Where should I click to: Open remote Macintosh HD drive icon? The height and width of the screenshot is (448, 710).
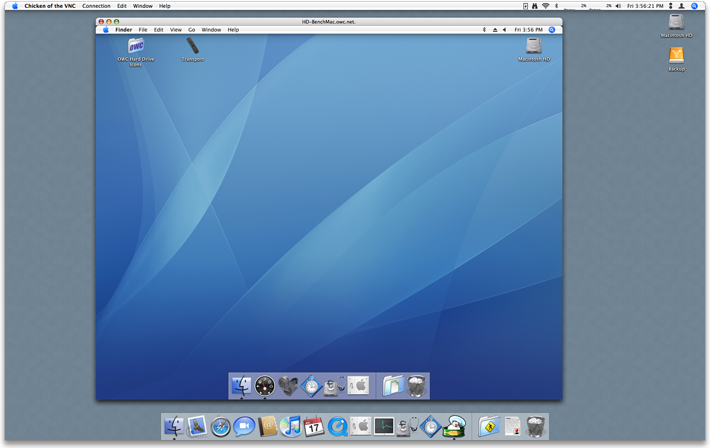click(534, 46)
